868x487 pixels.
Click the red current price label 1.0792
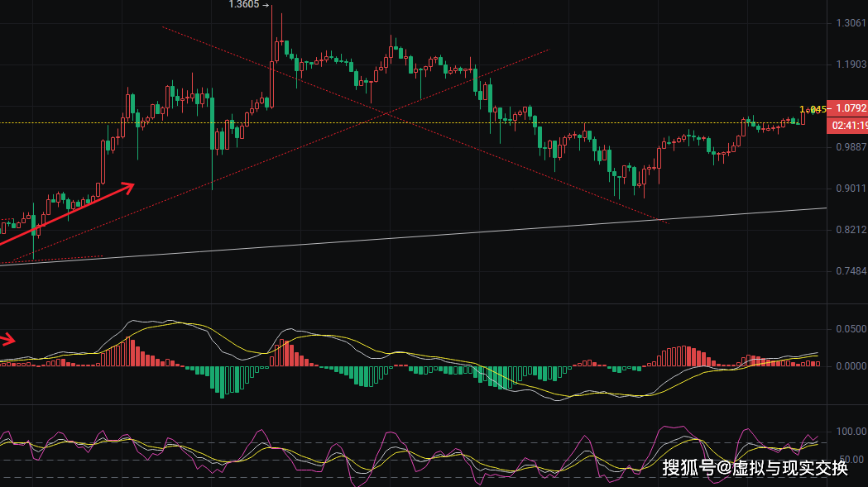point(851,108)
